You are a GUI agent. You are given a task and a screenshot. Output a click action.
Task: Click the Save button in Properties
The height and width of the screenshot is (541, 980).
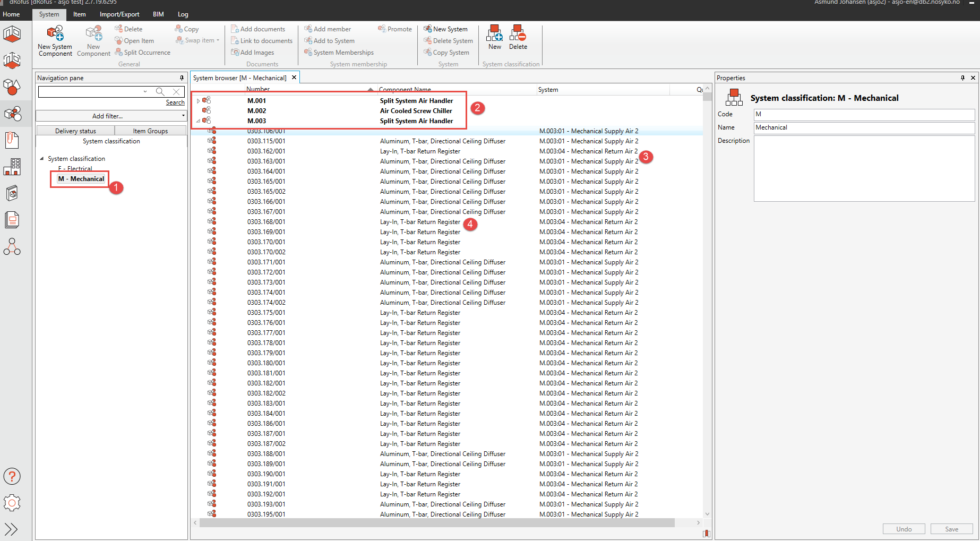coord(951,529)
